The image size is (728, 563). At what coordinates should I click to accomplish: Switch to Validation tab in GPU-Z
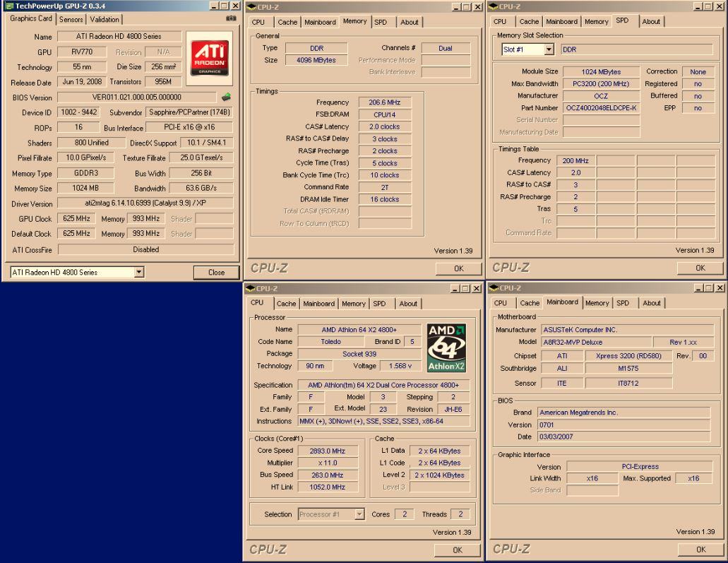(105, 20)
